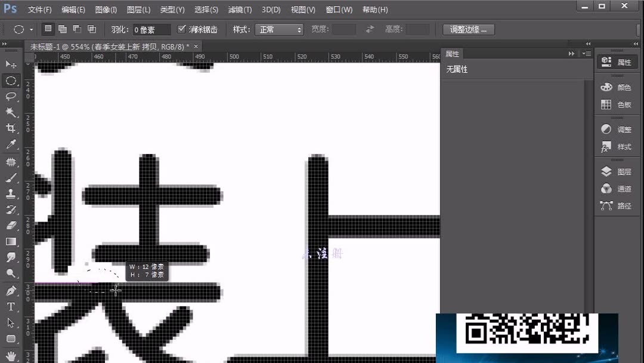Select the Move tool
Screen dimensions: 644x363
pyautogui.click(x=12, y=64)
